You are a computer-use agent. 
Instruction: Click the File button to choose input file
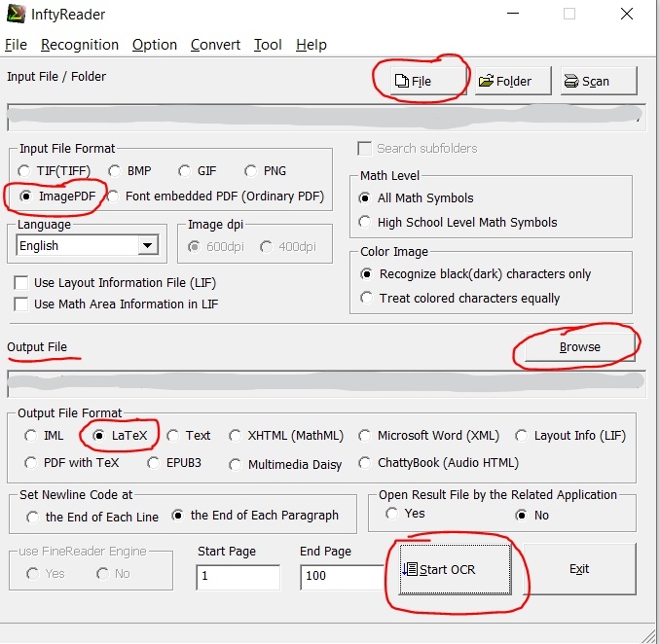pyautogui.click(x=428, y=81)
